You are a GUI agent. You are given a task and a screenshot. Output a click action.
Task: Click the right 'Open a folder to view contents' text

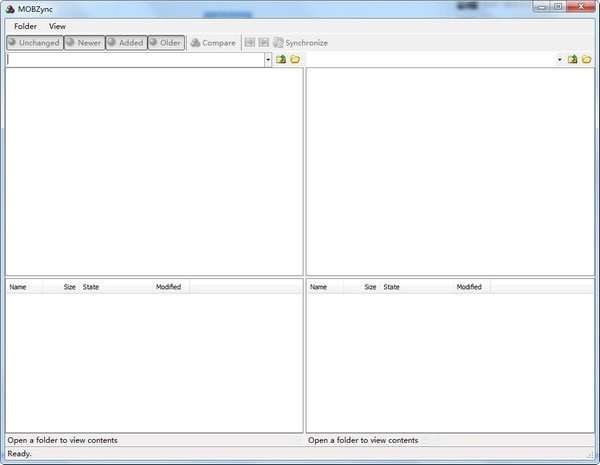pos(363,440)
